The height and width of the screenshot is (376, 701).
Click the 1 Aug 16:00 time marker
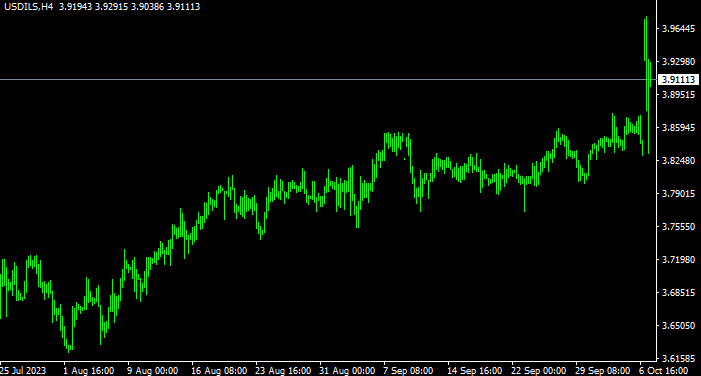point(89,371)
